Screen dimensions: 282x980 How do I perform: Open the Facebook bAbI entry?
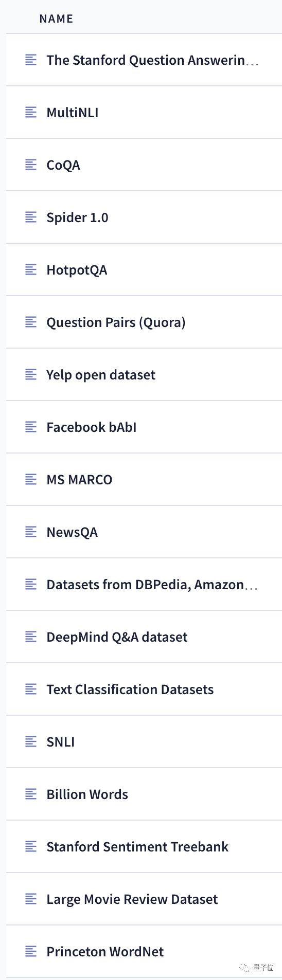(x=144, y=427)
